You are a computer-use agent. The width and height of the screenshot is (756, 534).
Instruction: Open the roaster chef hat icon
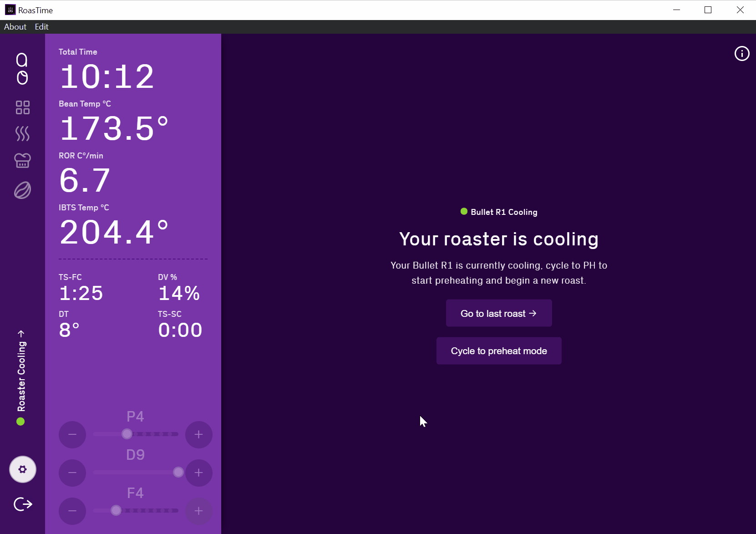[22, 160]
